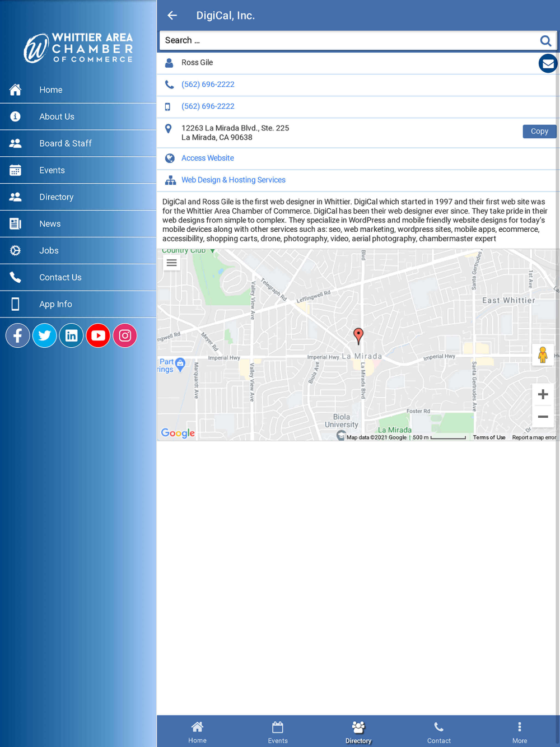
Task: Open About Us in sidebar
Action: point(78,116)
